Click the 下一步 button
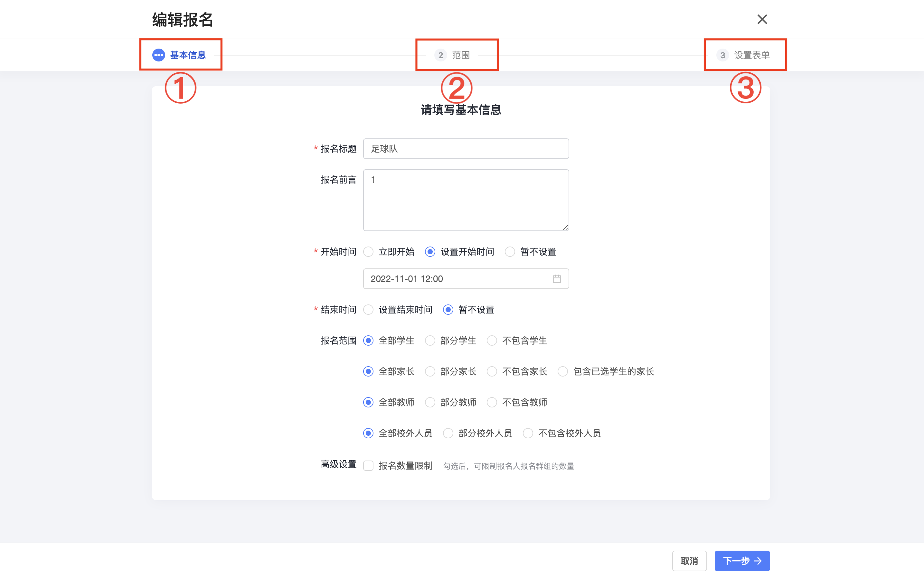 [x=742, y=561]
